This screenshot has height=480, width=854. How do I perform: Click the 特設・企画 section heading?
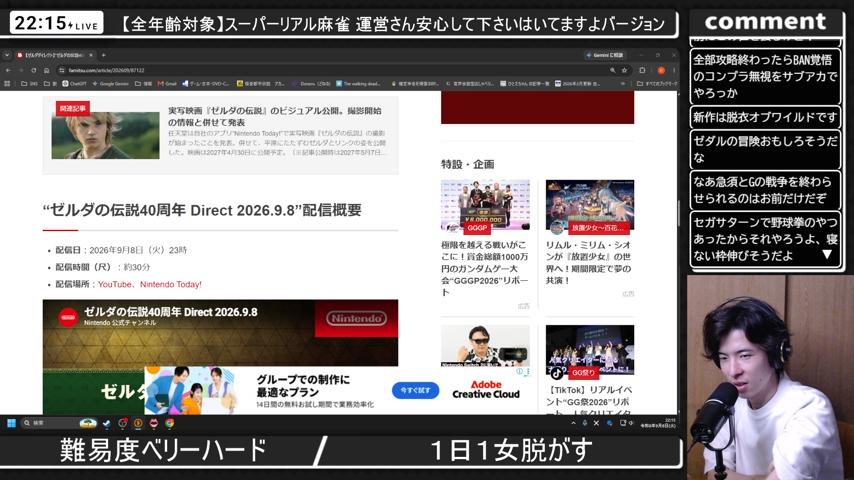tap(467, 164)
